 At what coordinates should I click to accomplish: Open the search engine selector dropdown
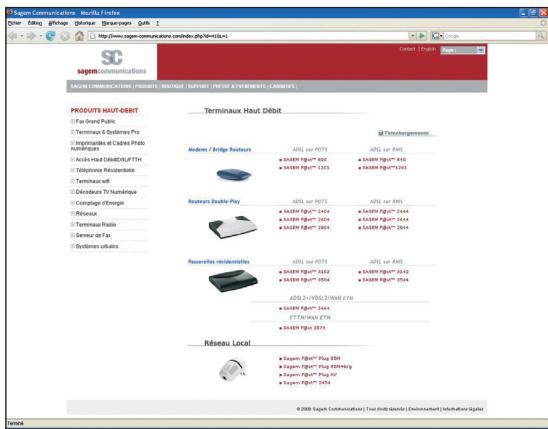(441, 36)
